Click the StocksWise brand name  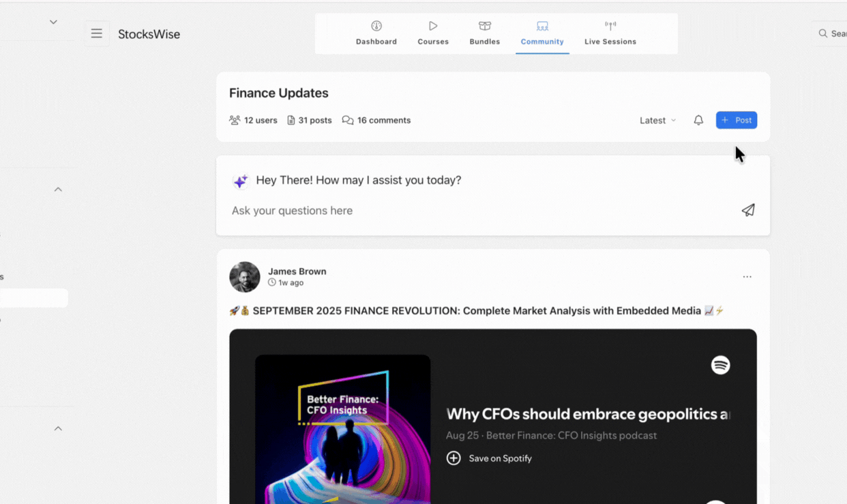pyautogui.click(x=149, y=34)
